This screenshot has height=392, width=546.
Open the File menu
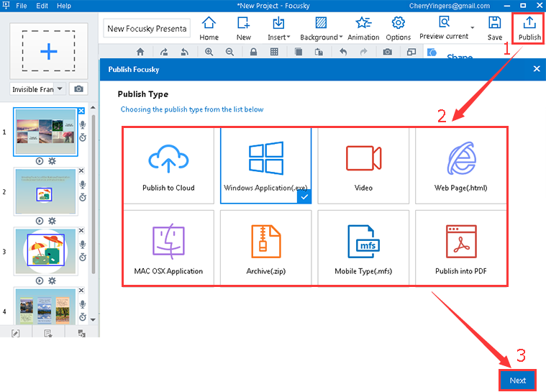22,6
